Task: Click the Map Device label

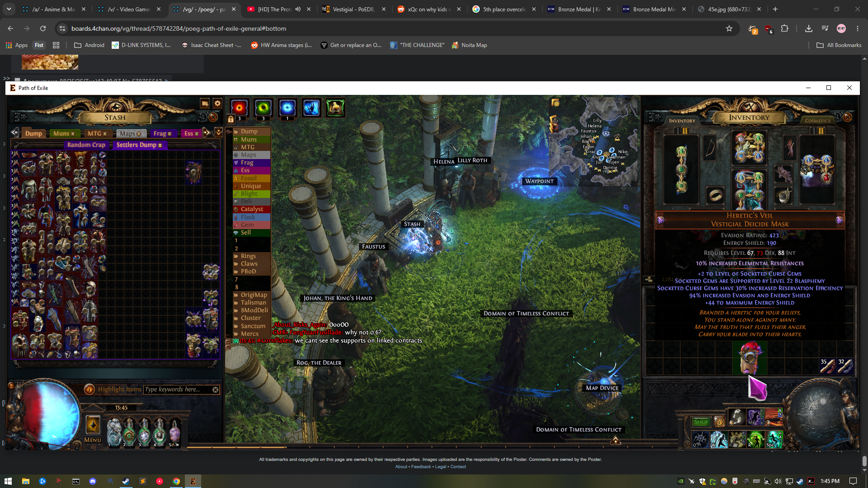Action: point(602,388)
